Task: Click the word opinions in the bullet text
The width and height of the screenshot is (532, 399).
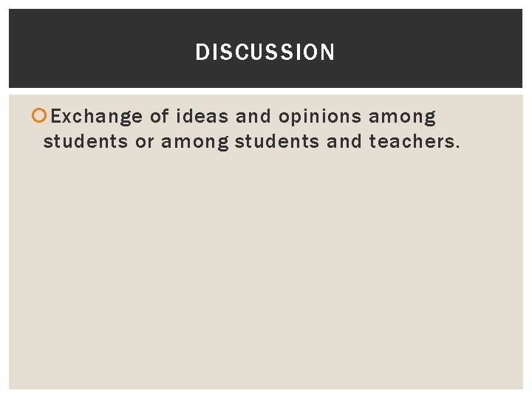Action: (321, 117)
